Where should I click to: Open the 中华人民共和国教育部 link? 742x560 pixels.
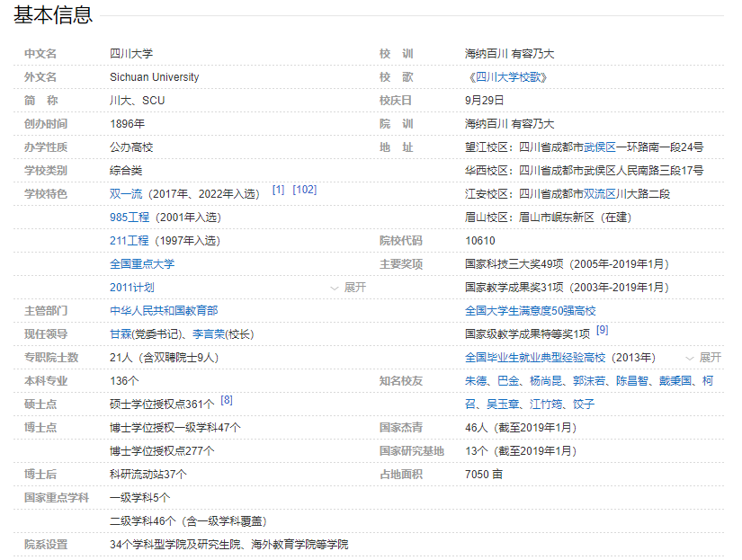164,311
